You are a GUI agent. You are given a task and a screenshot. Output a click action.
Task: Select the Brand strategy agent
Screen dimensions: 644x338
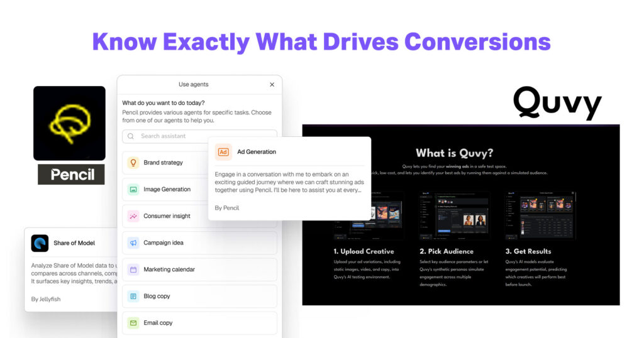pyautogui.click(x=164, y=163)
